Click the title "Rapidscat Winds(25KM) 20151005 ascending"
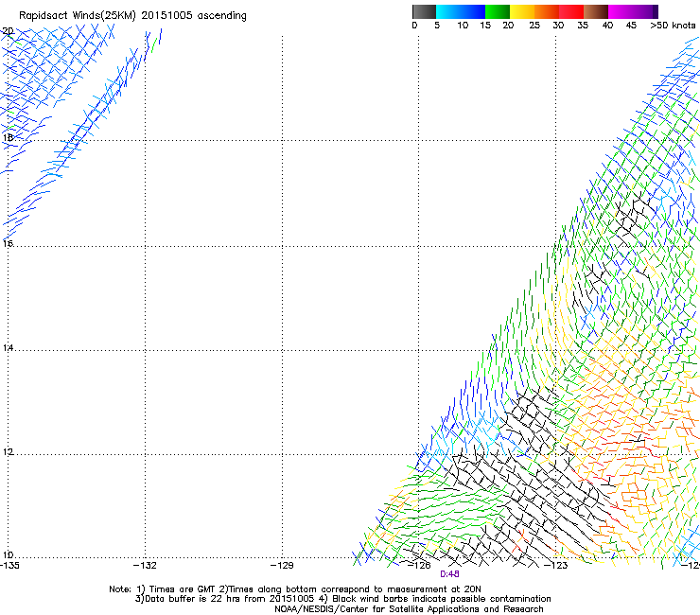This screenshot has width=700, height=615. pyautogui.click(x=132, y=16)
